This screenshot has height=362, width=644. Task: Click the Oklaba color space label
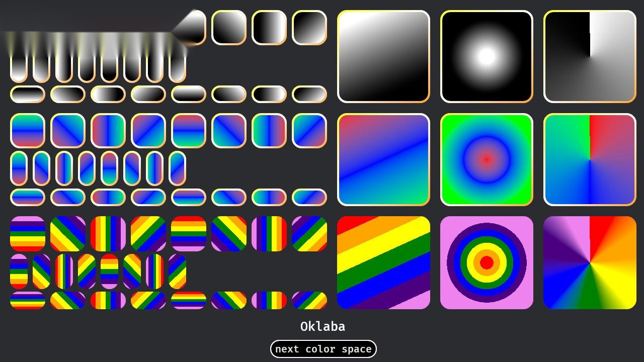pos(323,326)
